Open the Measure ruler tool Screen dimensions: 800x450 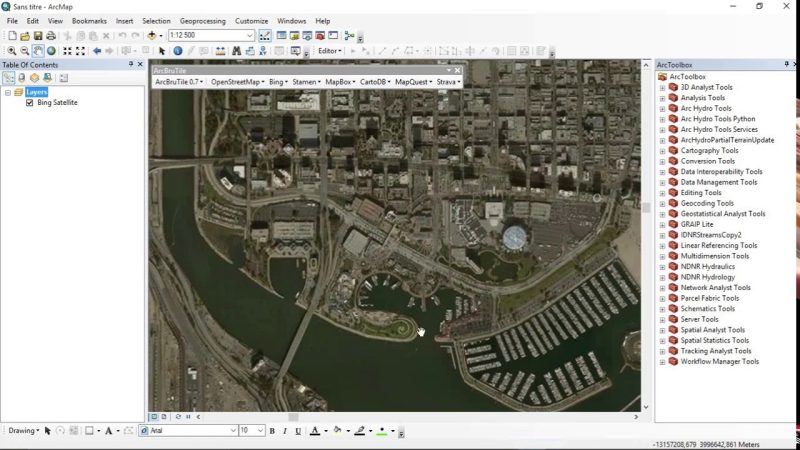point(220,51)
